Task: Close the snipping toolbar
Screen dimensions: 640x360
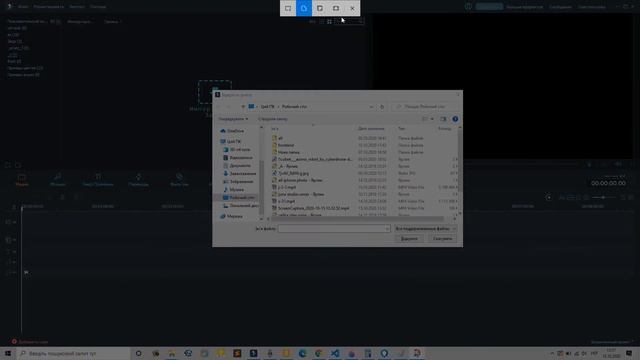Action: [352, 8]
